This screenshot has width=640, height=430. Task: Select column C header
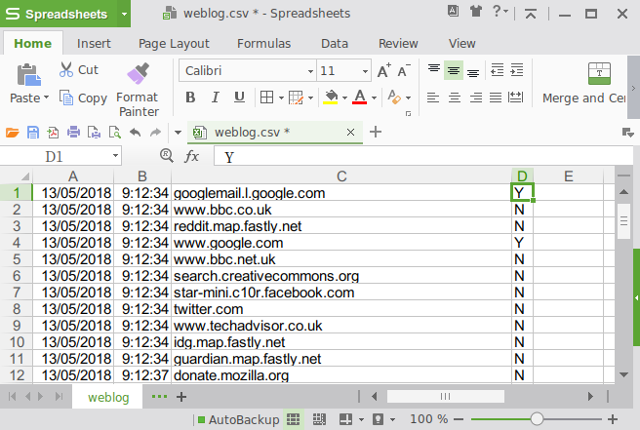point(341,176)
